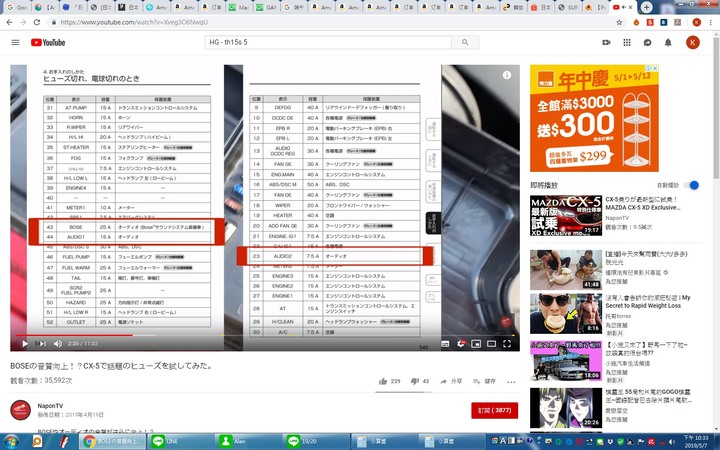Switch to miniplayer mode
This screenshot has height=450, width=720.
pyautogui.click(x=476, y=343)
